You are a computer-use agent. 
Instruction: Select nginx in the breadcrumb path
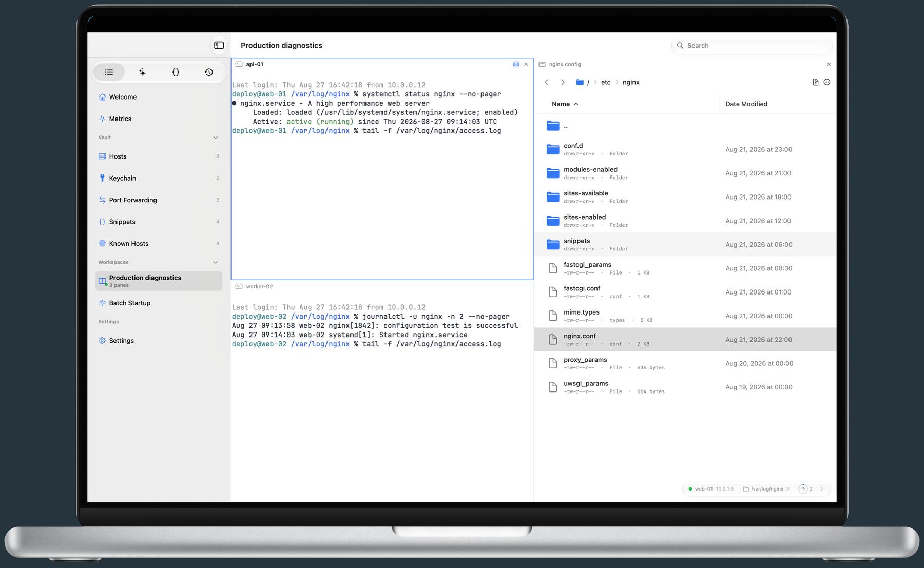[x=631, y=82]
